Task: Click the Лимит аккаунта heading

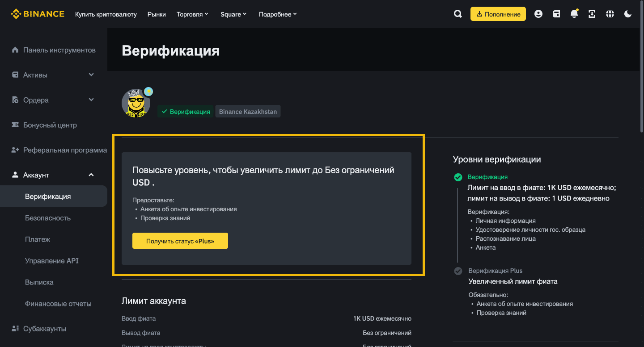Action: coord(154,301)
